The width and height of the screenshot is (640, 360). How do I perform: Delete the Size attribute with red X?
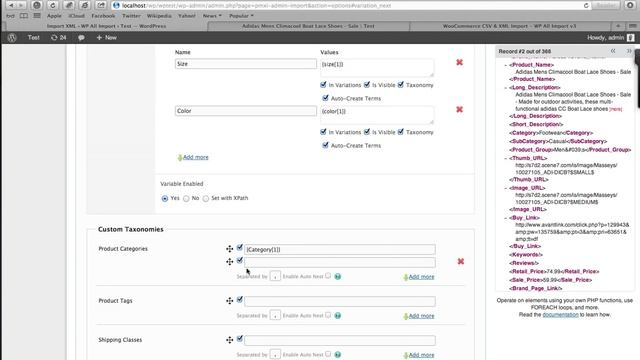[x=460, y=62]
